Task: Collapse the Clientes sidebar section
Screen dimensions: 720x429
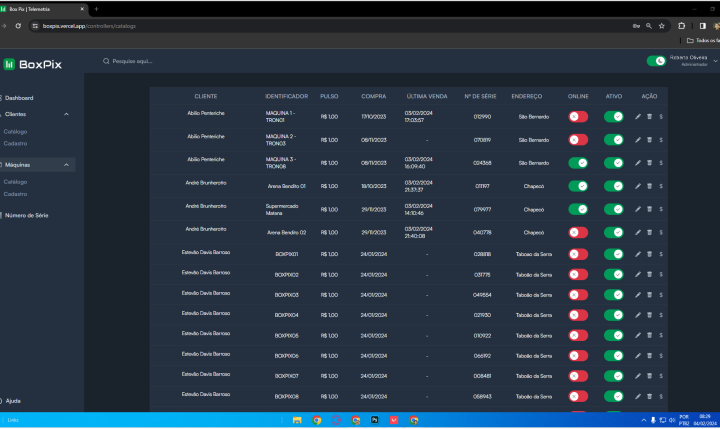Action: click(66, 115)
